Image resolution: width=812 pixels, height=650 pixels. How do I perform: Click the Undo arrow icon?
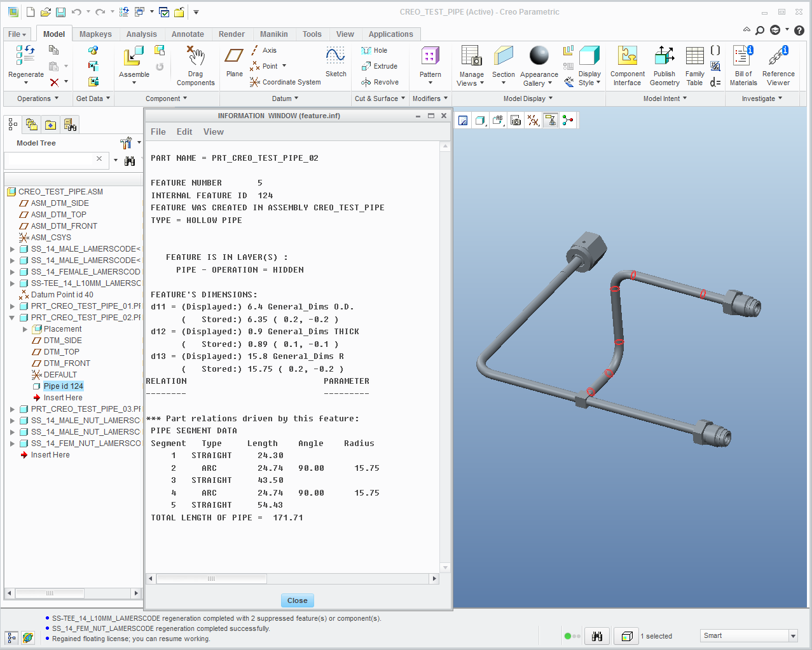coord(76,12)
